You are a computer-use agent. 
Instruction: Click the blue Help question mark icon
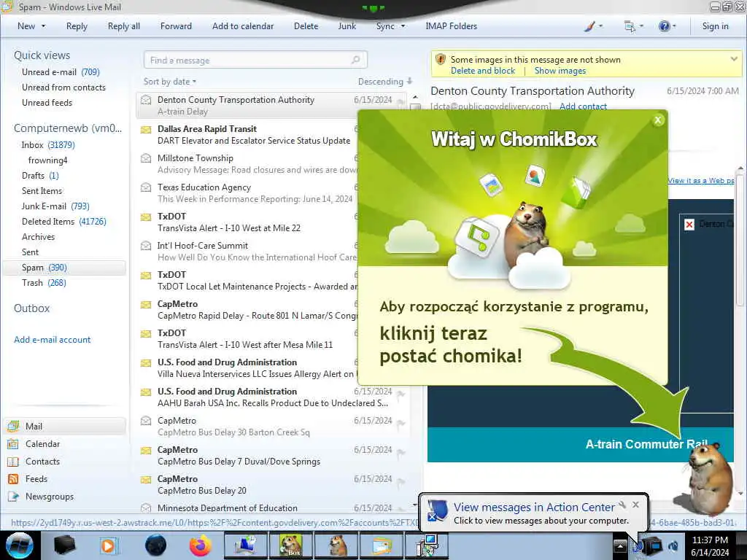(x=664, y=26)
